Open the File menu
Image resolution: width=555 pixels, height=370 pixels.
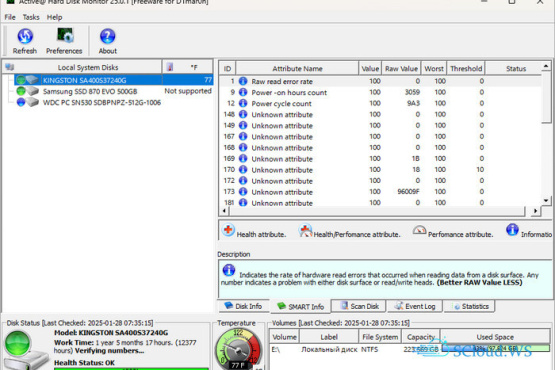10,17
